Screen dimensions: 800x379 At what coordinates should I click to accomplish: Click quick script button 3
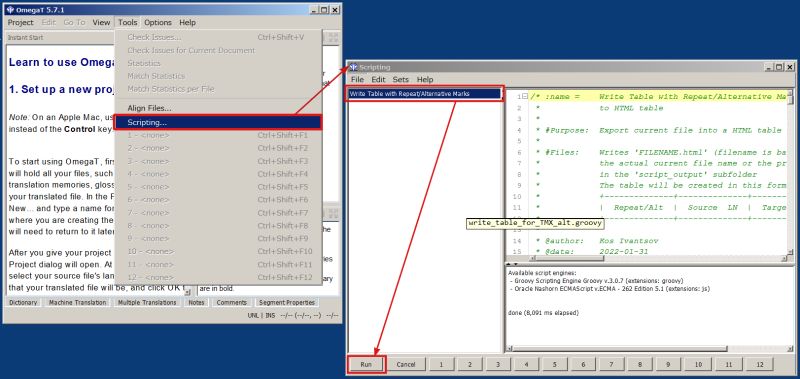pos(498,365)
